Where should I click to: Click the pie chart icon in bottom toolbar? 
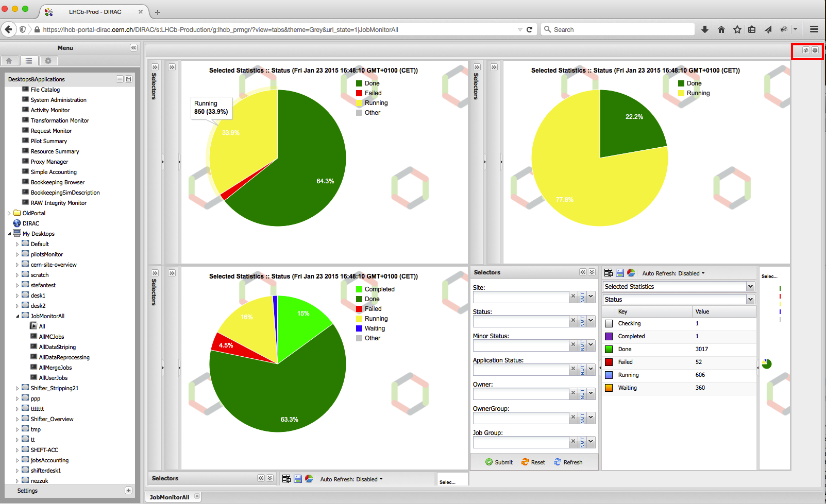point(309,479)
